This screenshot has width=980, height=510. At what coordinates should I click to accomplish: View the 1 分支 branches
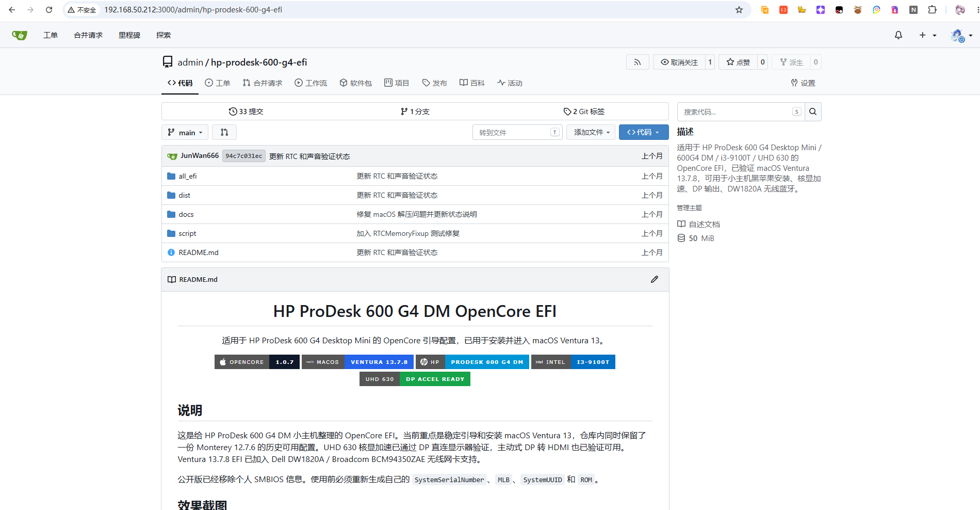tap(415, 111)
